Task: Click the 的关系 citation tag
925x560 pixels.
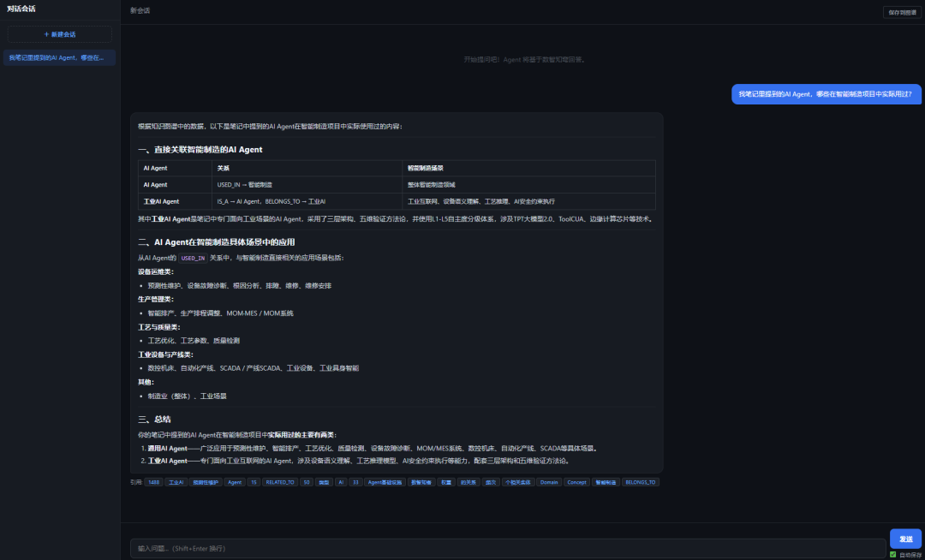Action: point(468,482)
